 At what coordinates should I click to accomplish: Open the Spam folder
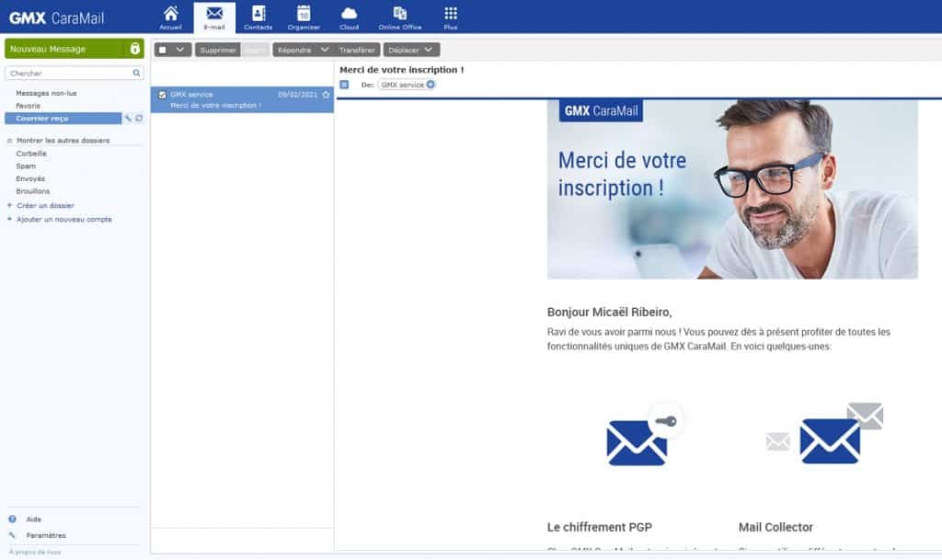(26, 166)
